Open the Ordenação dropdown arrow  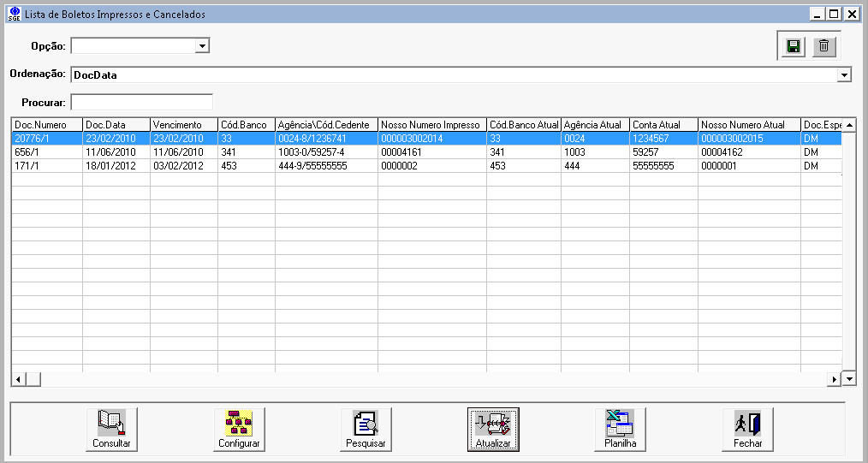pyautogui.click(x=844, y=75)
